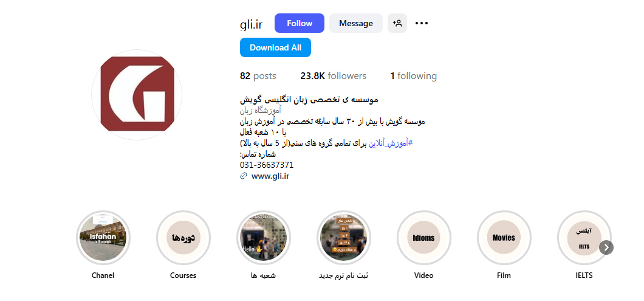The image size is (644, 301).
Task: Open the three-dots more options menu
Action: click(x=422, y=23)
